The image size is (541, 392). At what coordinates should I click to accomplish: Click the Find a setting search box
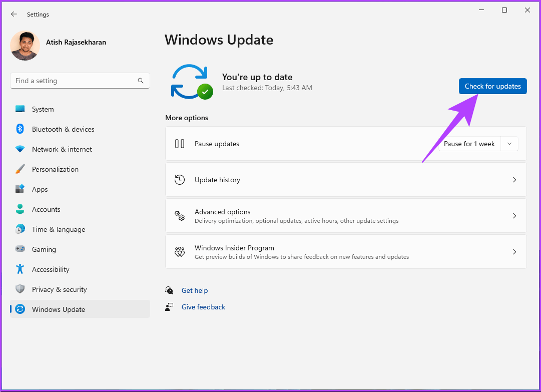[80, 81]
